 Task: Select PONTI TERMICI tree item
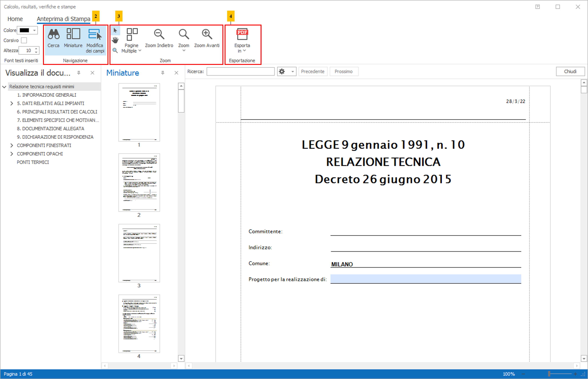(33, 162)
